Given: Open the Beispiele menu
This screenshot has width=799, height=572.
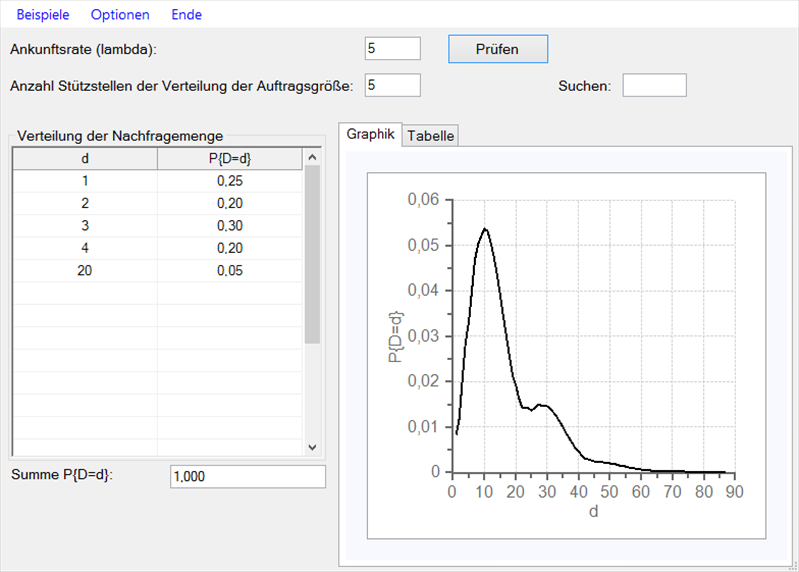Looking at the screenshot, I should (x=42, y=15).
